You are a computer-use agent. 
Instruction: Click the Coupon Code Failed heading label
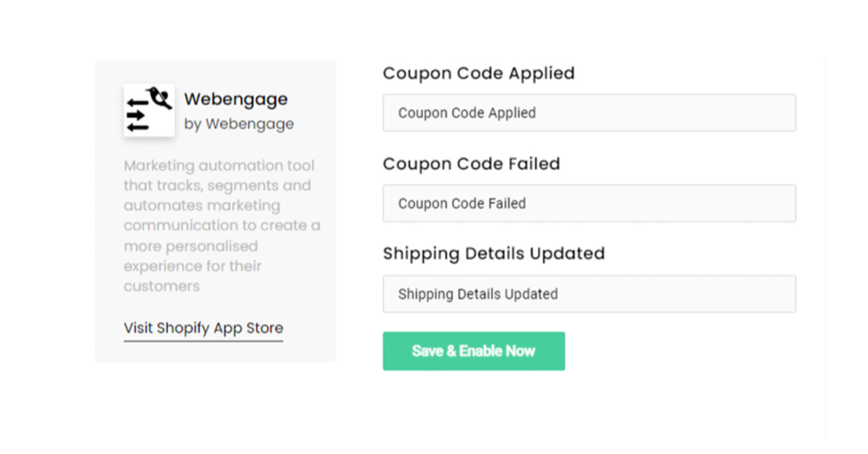[x=471, y=164]
